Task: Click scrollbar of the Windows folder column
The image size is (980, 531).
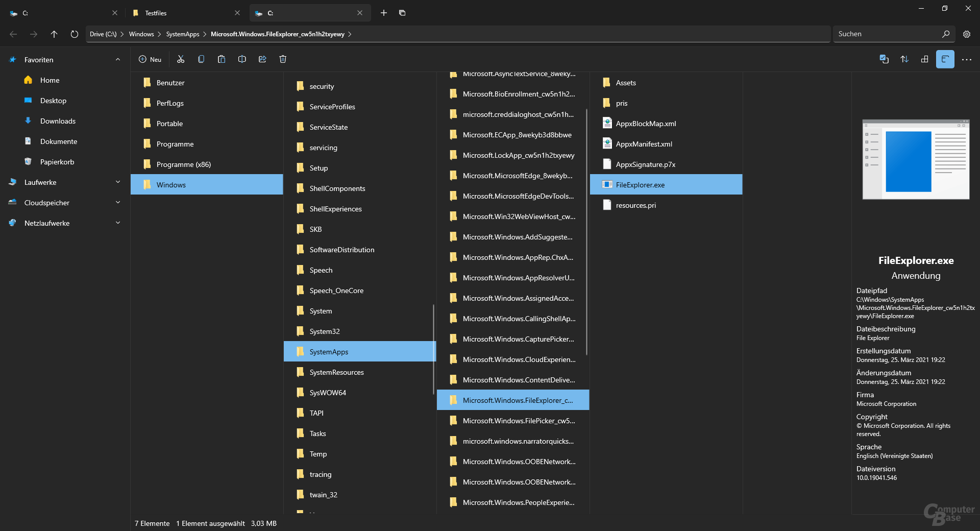Action: point(433,349)
